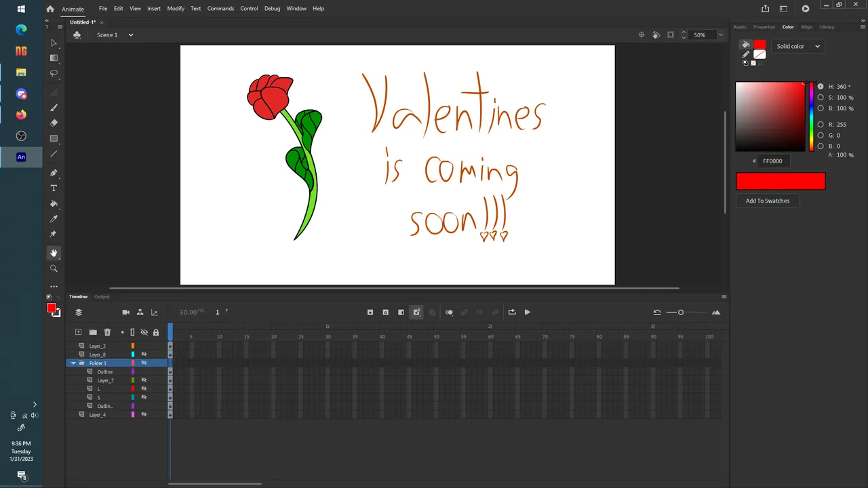Open the Solid color type dropdown
868x488 pixels.
(x=797, y=46)
